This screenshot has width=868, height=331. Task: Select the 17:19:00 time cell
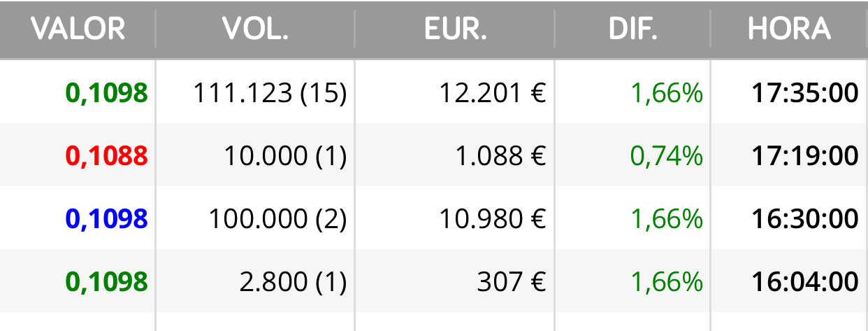click(x=805, y=155)
